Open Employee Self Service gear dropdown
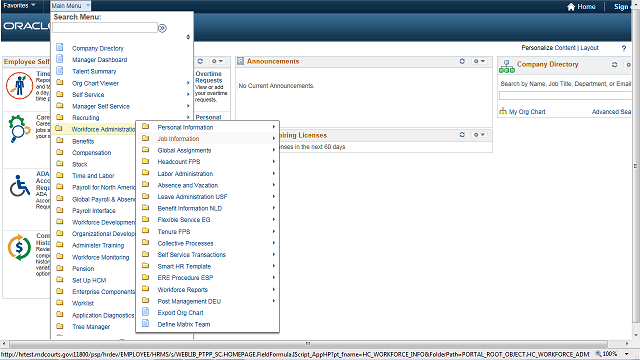 point(217,61)
